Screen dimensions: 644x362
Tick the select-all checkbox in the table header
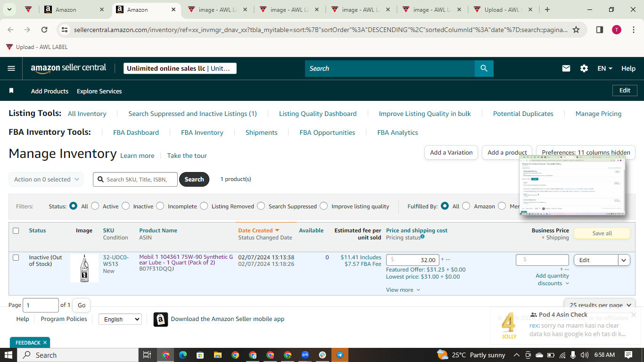point(16,230)
